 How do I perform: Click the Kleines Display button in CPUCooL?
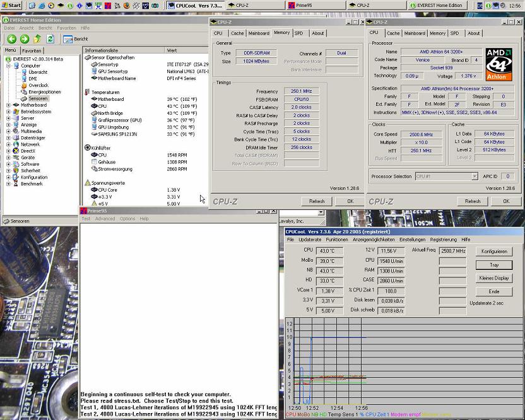494,279
